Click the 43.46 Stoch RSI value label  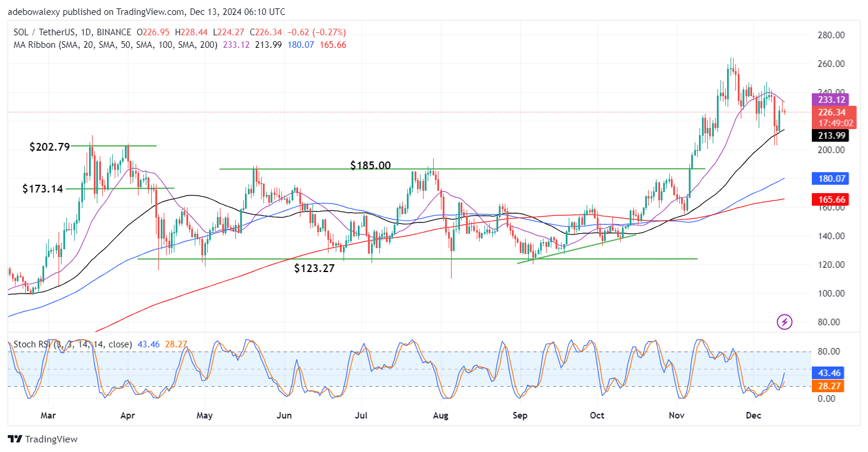pyautogui.click(x=829, y=372)
